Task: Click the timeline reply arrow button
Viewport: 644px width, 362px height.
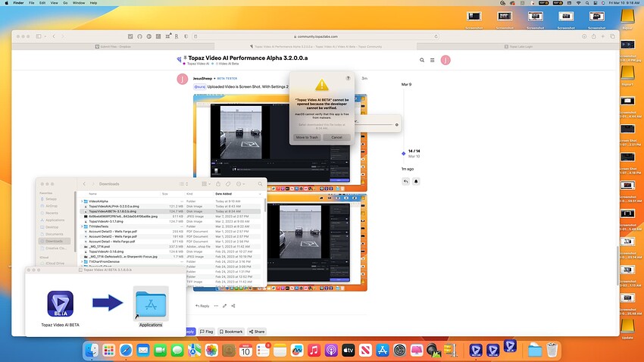Action: pos(406,182)
